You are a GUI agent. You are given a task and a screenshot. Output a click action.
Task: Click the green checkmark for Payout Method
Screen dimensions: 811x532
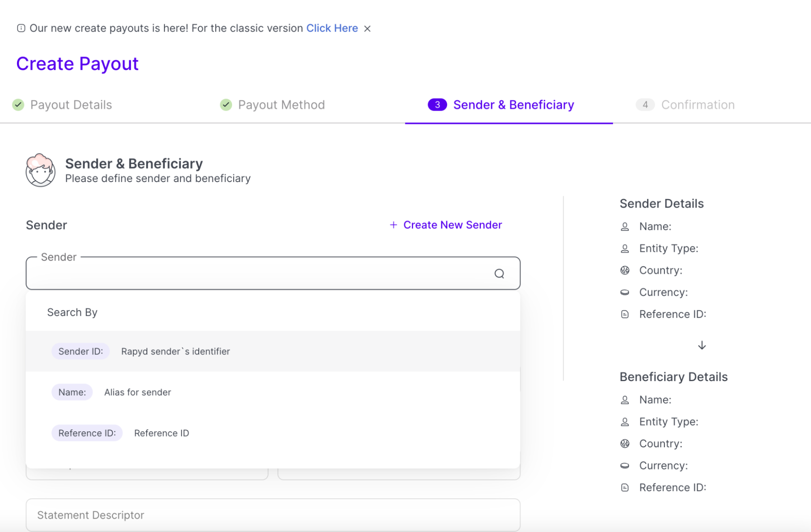point(226,105)
